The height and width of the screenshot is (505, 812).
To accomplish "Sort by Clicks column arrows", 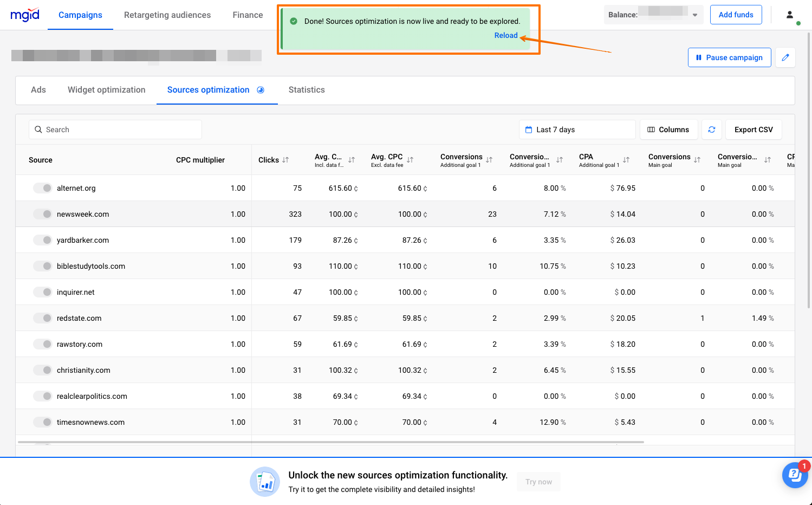I will point(285,160).
